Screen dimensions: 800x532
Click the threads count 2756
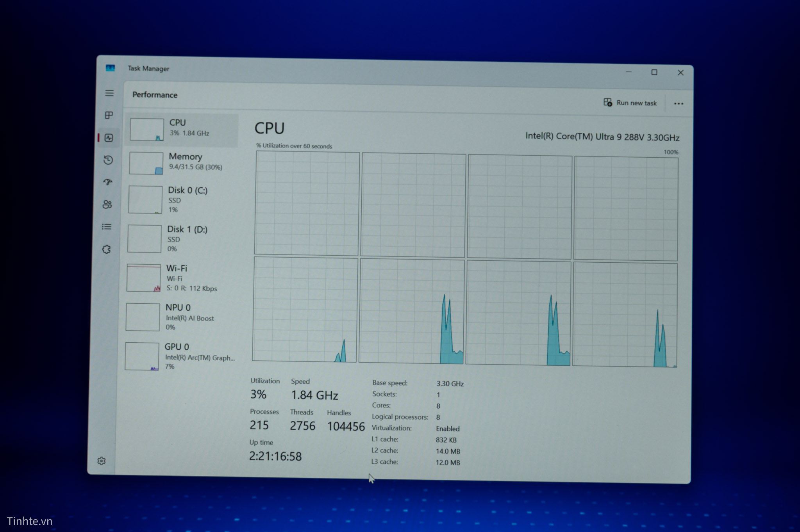point(302,426)
